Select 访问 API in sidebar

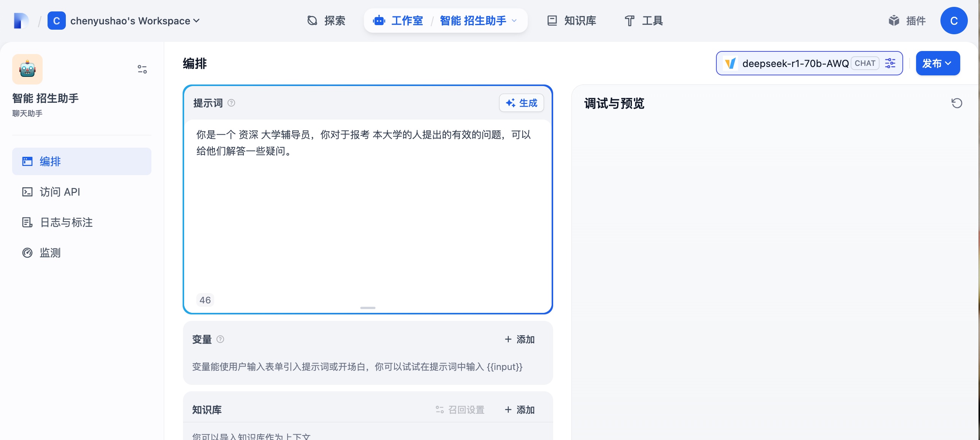(82, 192)
